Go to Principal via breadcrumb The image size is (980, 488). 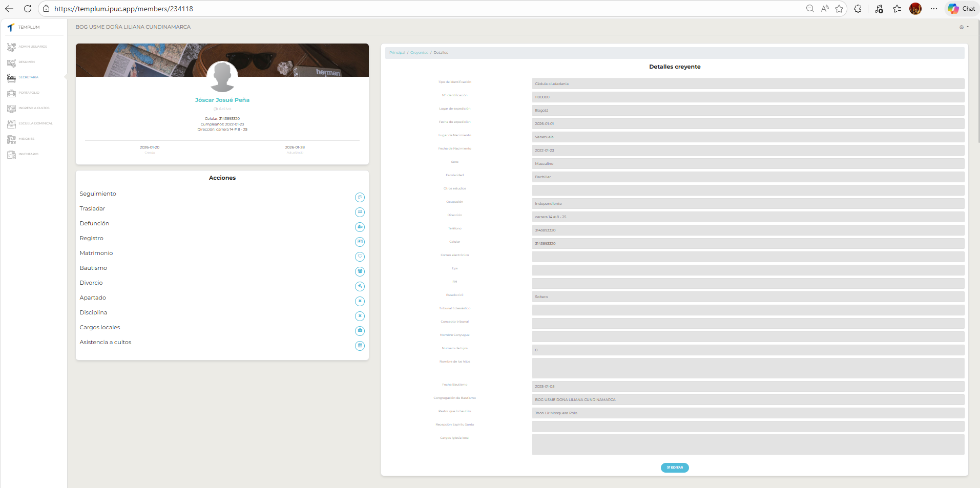click(x=397, y=53)
